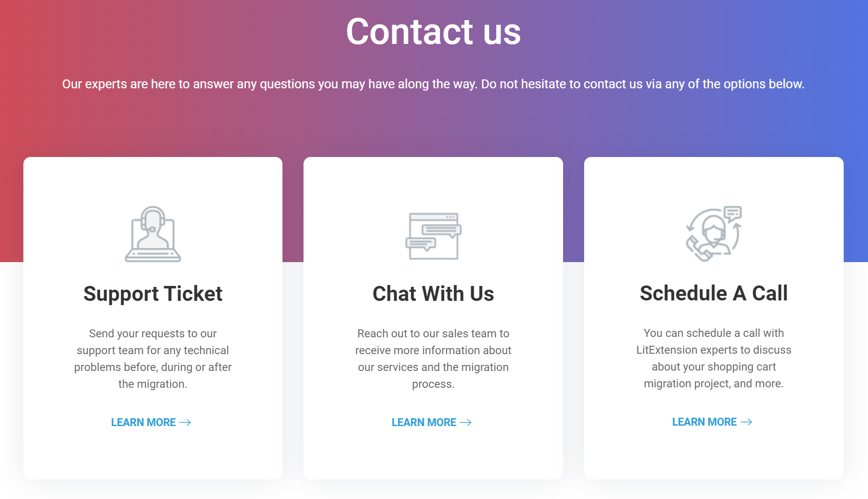Click the arrow next to Chat With Us Learn More

[x=466, y=422]
